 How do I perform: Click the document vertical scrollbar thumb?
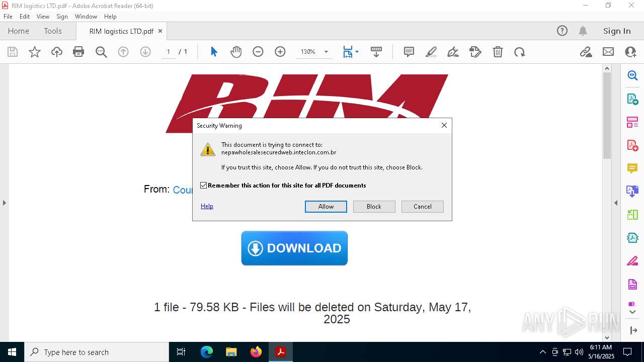[607, 116]
